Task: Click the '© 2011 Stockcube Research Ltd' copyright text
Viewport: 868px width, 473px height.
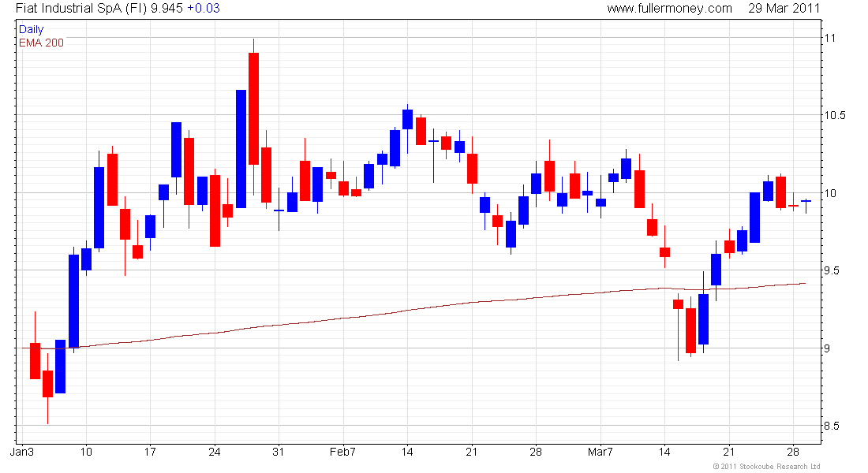Action: [766, 467]
